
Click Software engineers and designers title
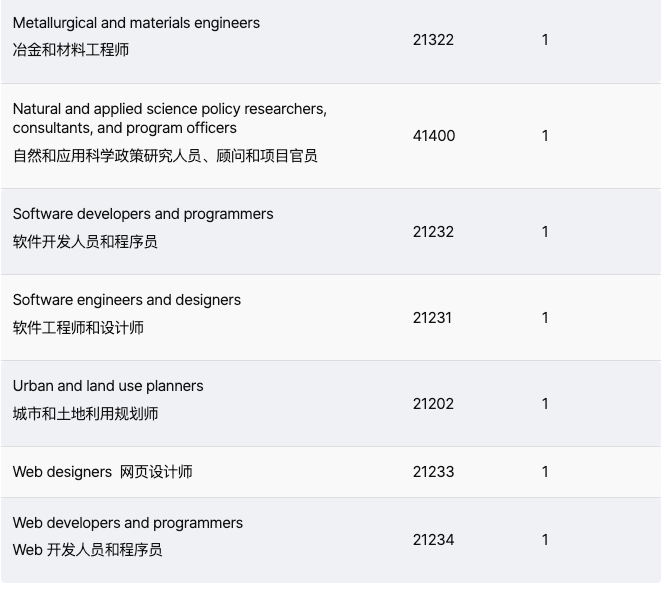point(127,300)
